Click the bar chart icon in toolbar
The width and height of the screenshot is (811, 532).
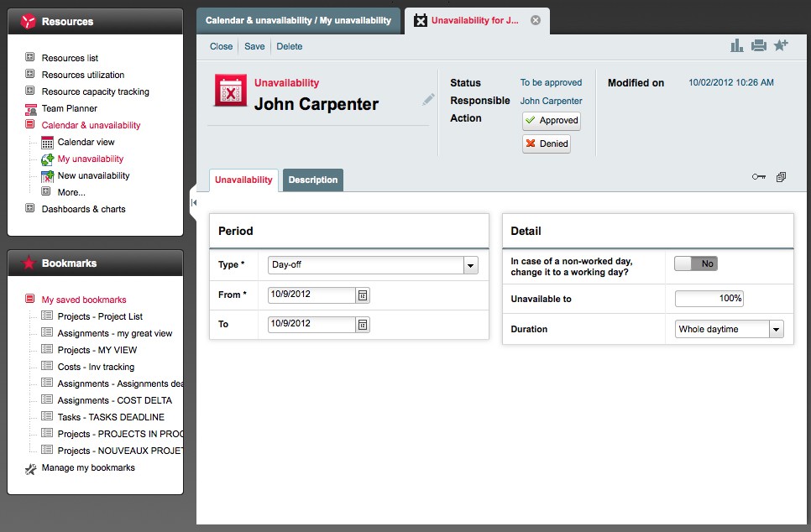point(737,46)
